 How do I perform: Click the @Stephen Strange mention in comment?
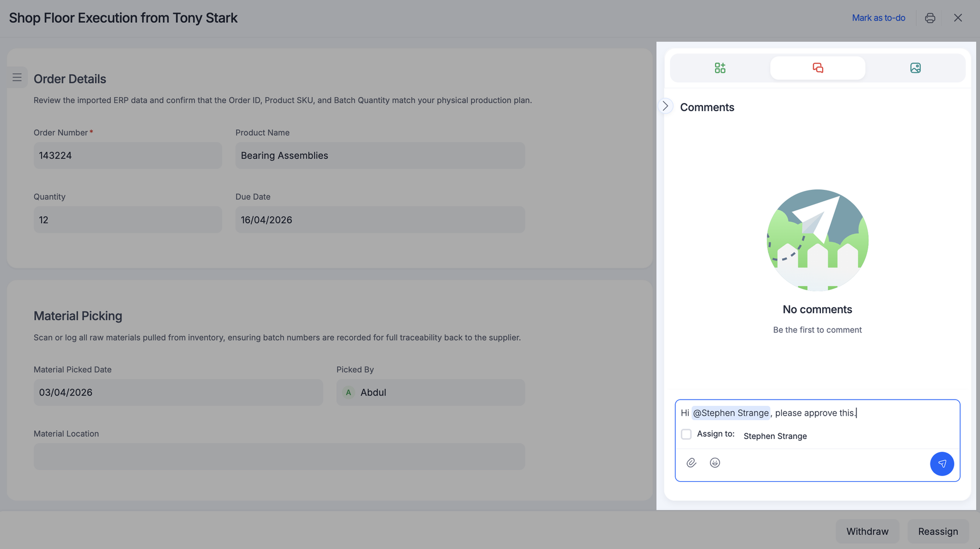730,413
